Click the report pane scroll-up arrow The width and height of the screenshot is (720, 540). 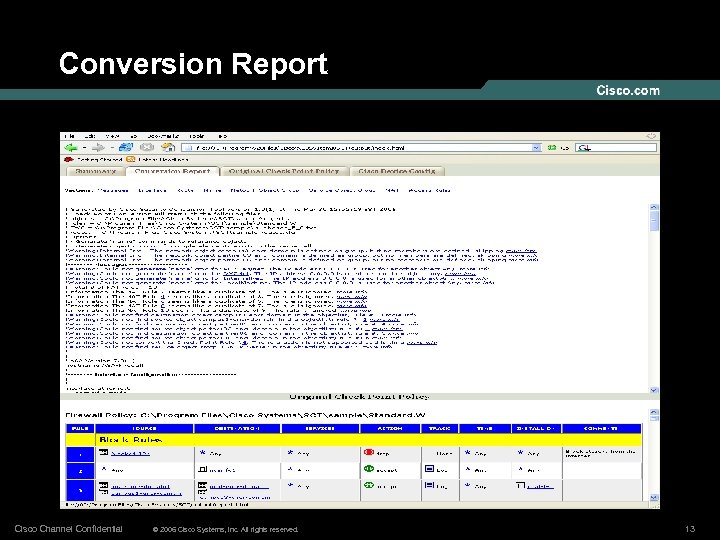(654, 207)
